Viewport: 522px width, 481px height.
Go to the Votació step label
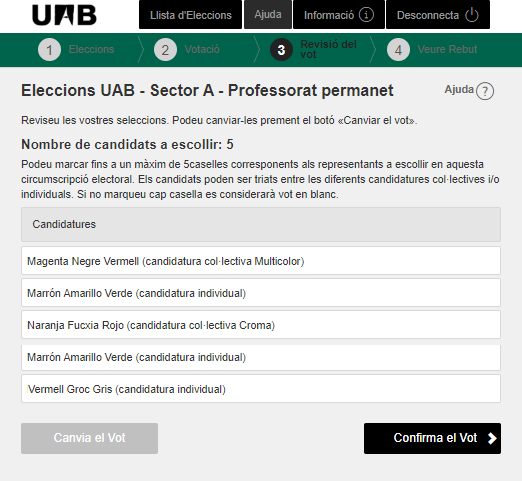pyautogui.click(x=202, y=49)
